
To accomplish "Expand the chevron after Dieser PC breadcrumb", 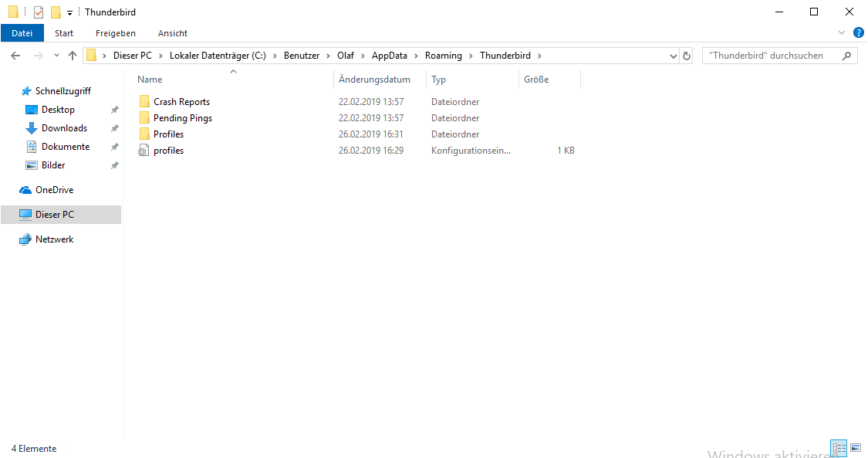I will click(160, 56).
